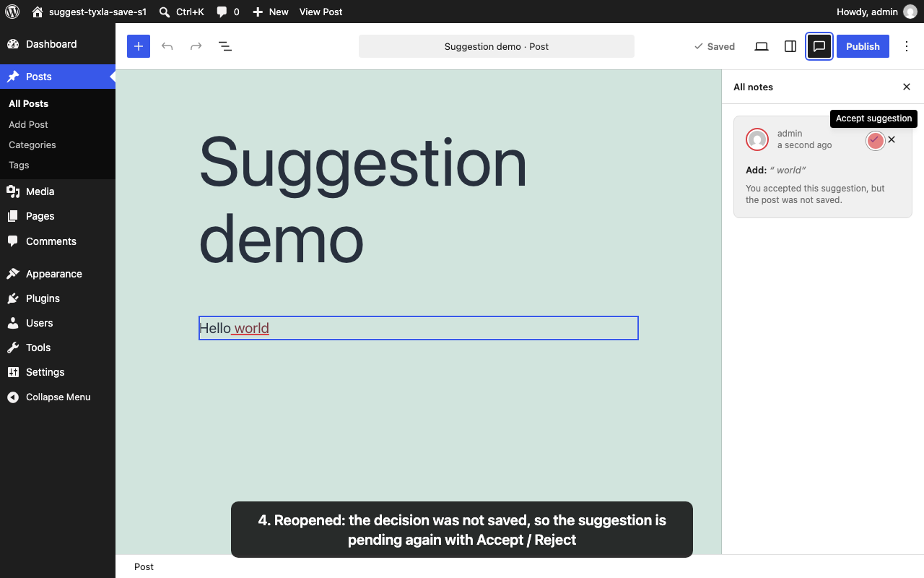Screen dimensions: 924x578
Task: Open the device preview laptop icon
Action: click(762, 46)
